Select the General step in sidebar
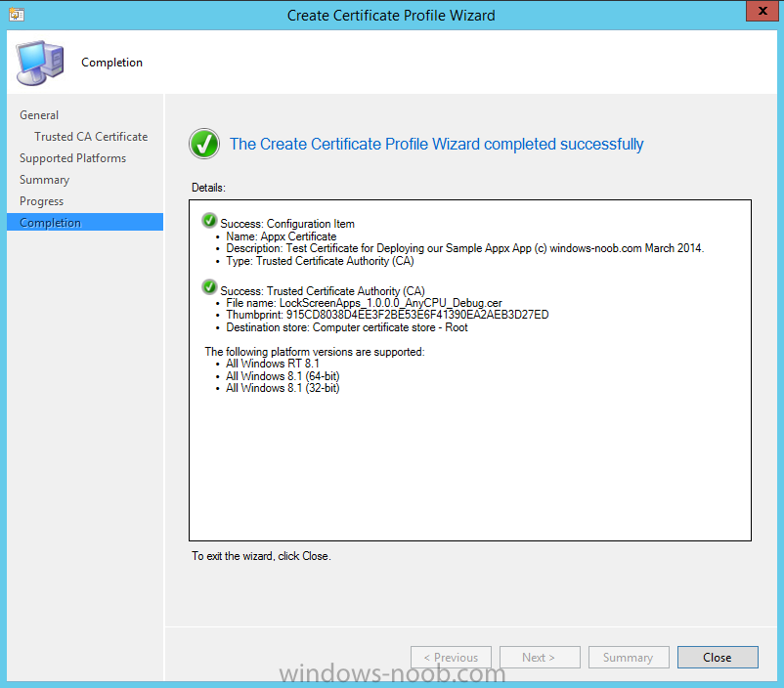Image resolution: width=784 pixels, height=688 pixels. tap(39, 115)
